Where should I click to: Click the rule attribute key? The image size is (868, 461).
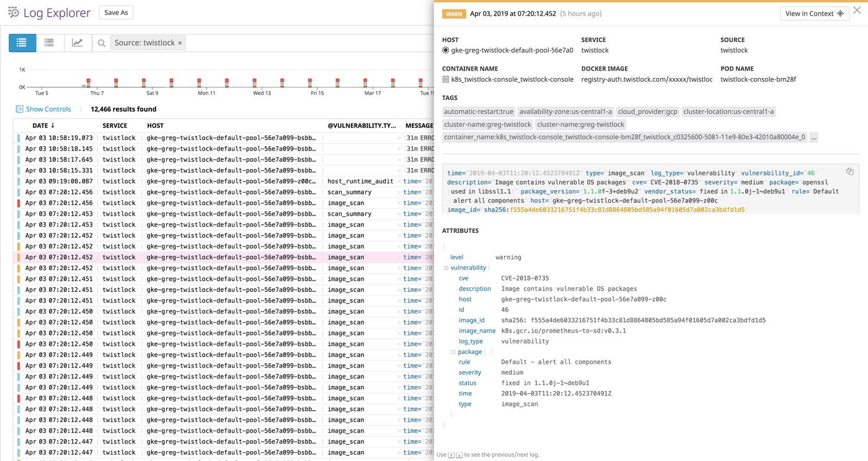point(464,362)
